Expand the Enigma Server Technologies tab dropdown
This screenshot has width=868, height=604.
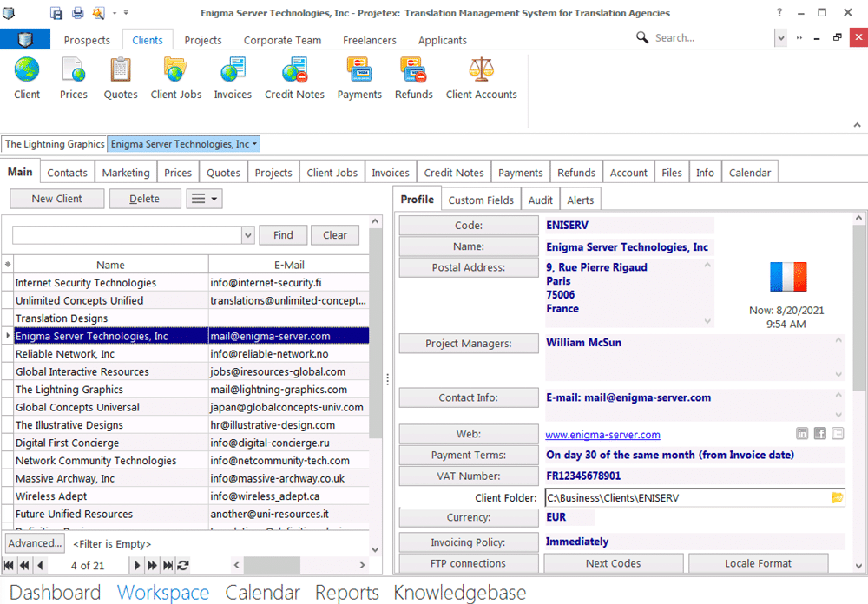[255, 144]
